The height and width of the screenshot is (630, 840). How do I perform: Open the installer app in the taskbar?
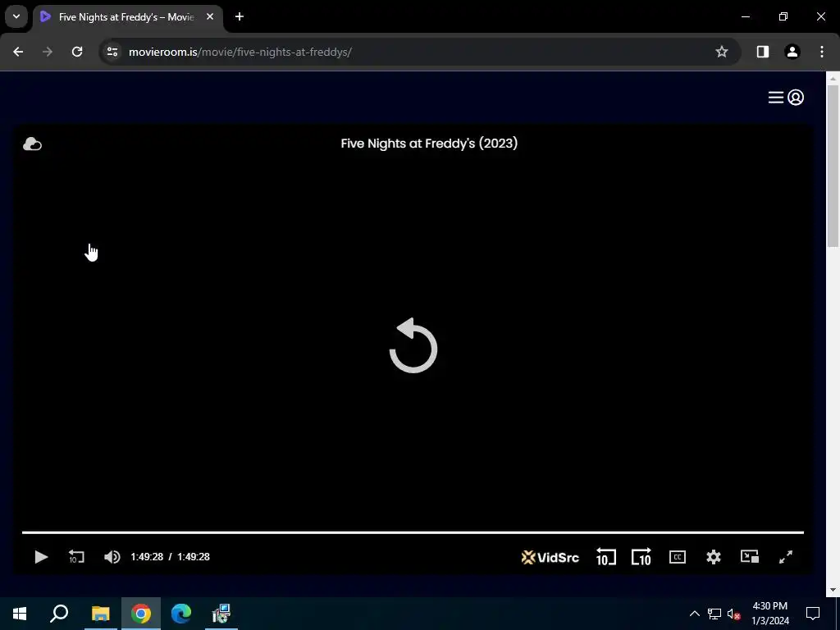pos(221,614)
